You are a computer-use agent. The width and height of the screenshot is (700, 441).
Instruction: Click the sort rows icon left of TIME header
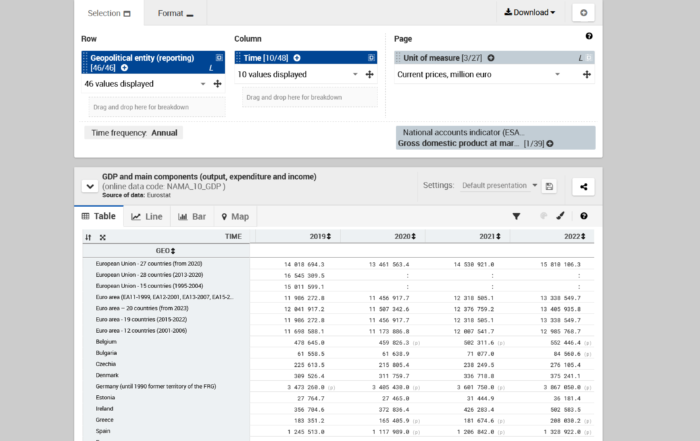point(88,237)
